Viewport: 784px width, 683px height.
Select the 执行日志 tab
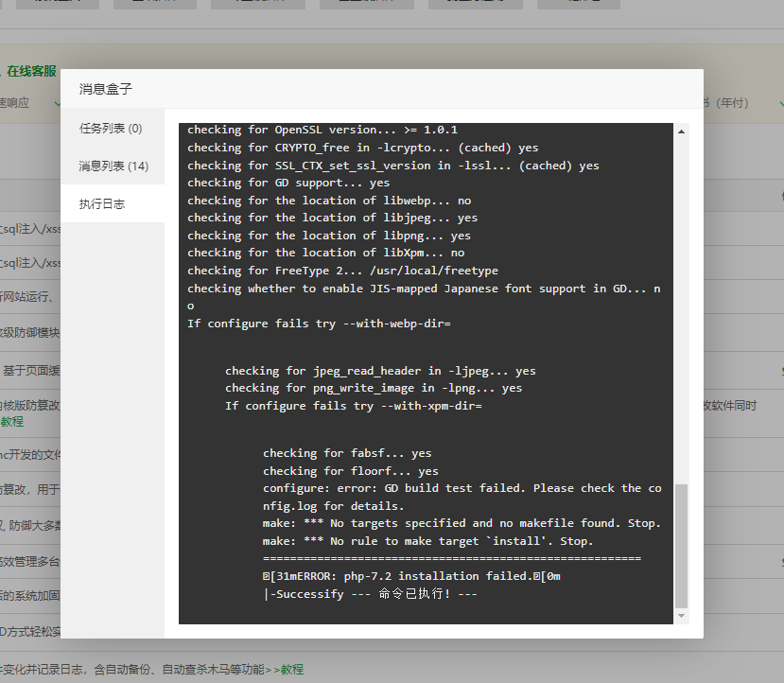tap(112, 203)
